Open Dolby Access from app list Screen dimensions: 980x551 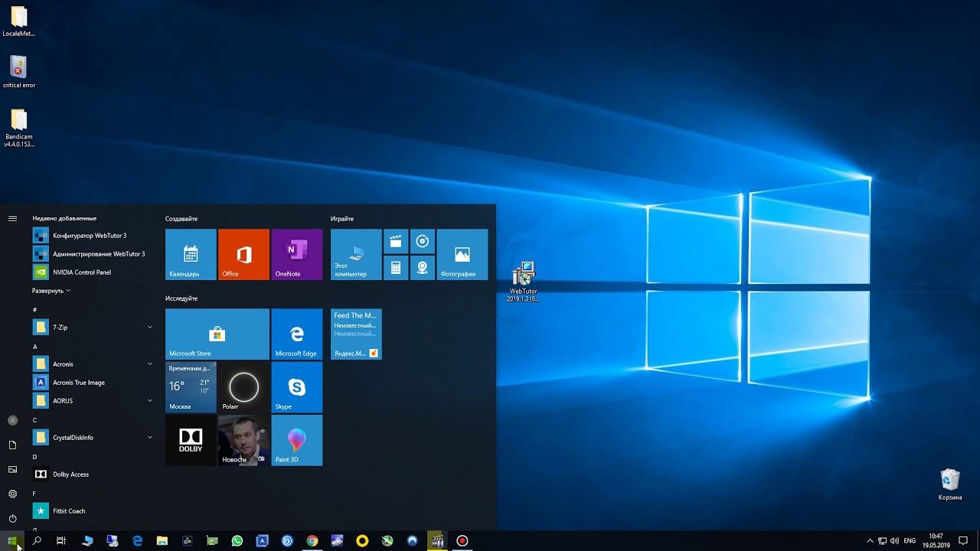click(93, 474)
